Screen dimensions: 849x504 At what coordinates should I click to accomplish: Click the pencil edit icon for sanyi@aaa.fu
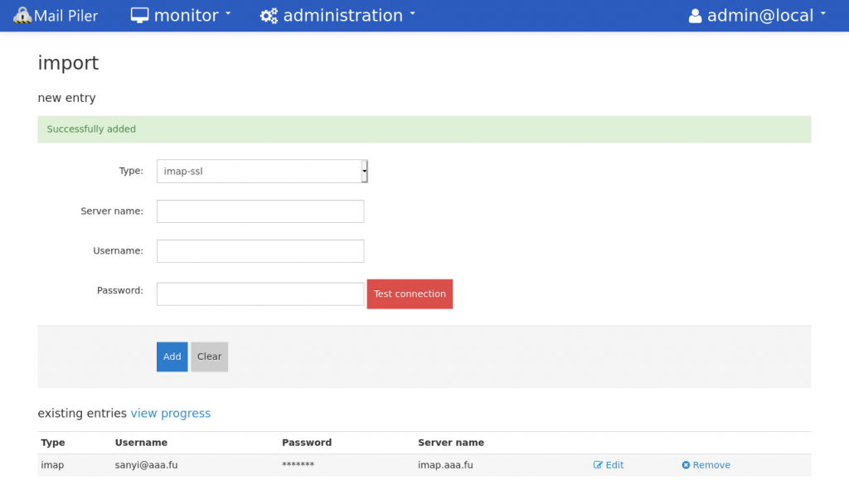point(598,465)
